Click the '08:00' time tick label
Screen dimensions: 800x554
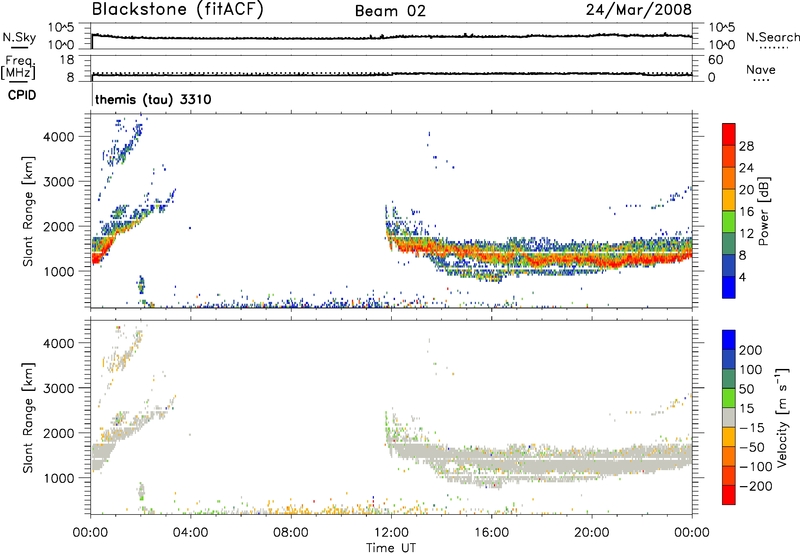[x=291, y=533]
